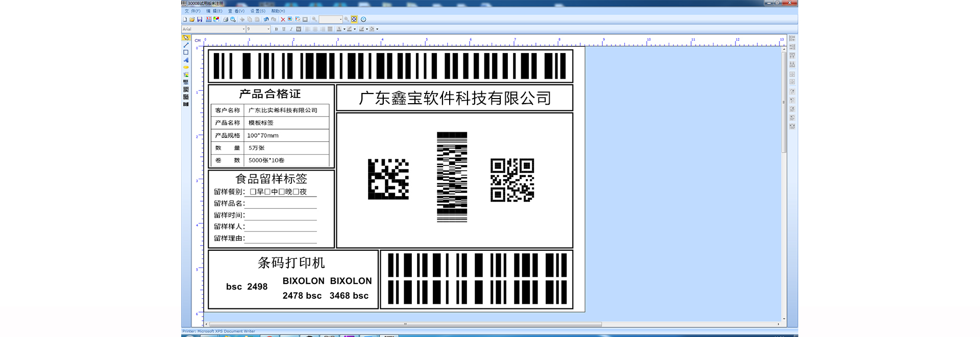Click the red X delete icon

(283, 19)
